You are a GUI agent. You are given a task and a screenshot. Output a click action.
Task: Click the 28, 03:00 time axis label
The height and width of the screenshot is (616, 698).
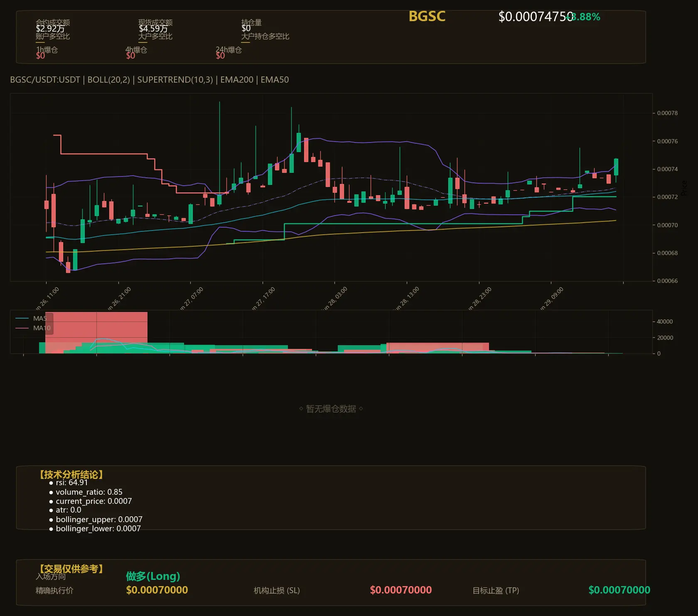coord(335,298)
